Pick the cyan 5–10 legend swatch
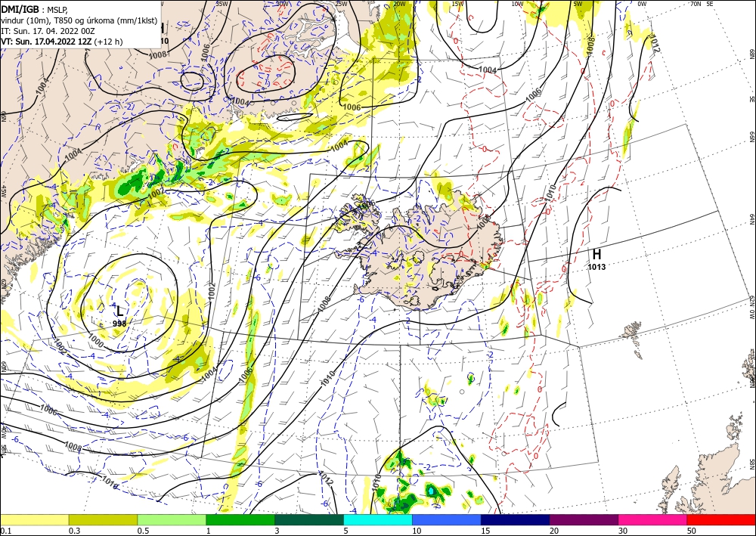 (x=378, y=519)
